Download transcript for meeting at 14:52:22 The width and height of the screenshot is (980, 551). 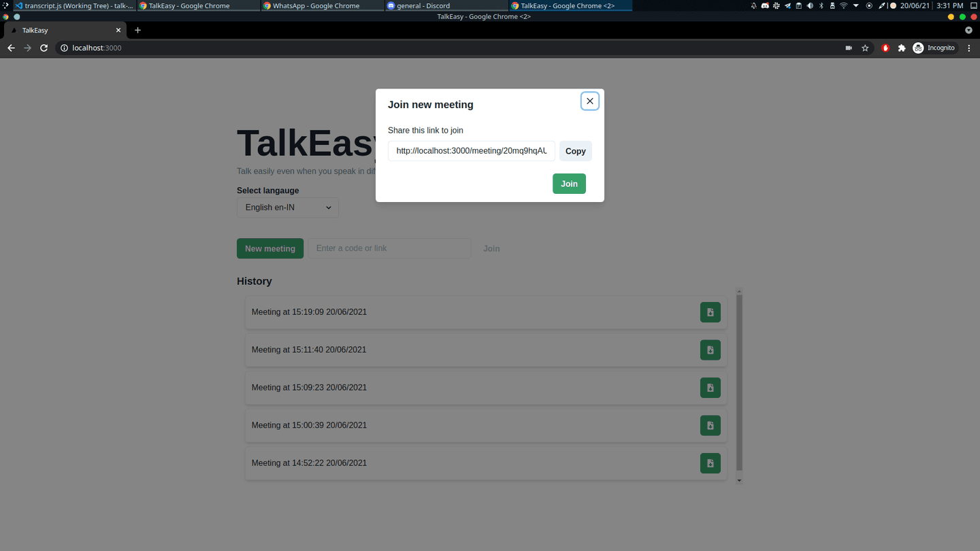click(710, 463)
